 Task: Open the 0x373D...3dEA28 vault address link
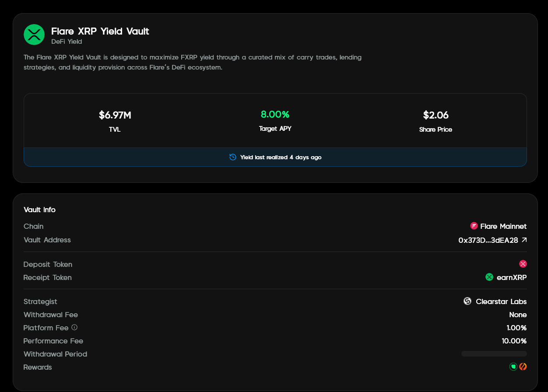[x=488, y=240]
